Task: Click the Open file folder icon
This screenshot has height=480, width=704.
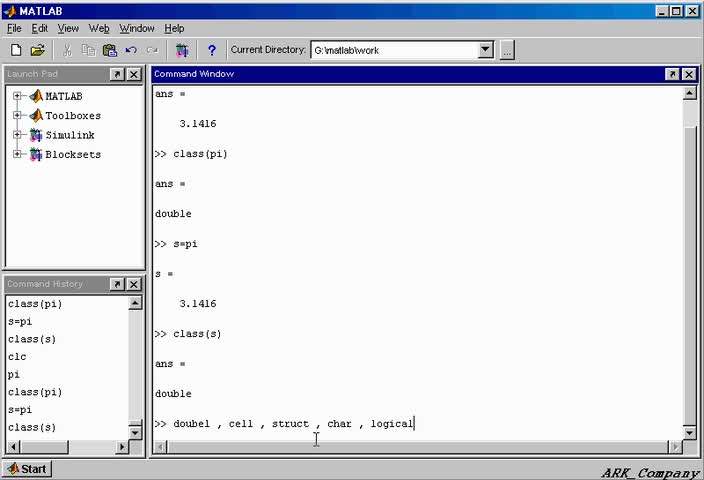Action: pyautogui.click(x=38, y=50)
